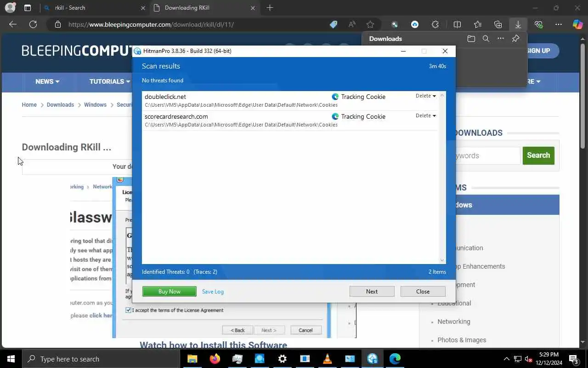Click Downloads breadcrumb link

(x=60, y=105)
